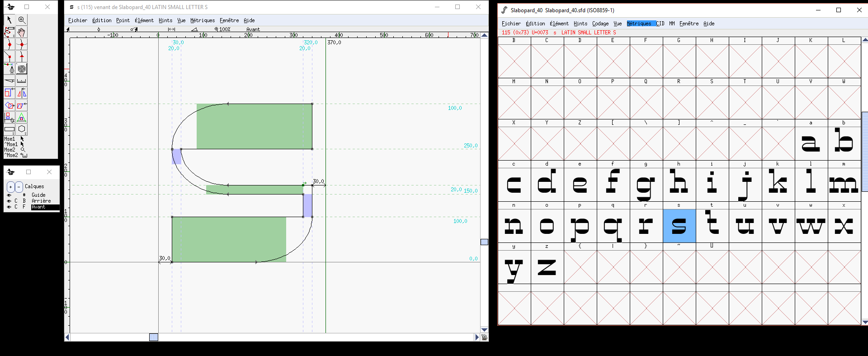Expand the rectangle tool shape options

coord(14,134)
